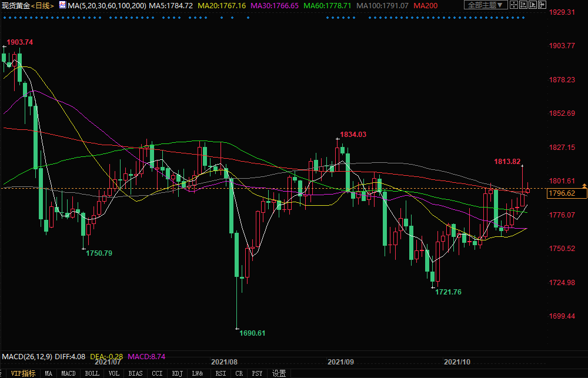Click the 1690.61 low price marker
The width and height of the screenshot is (588, 378).
(253, 333)
